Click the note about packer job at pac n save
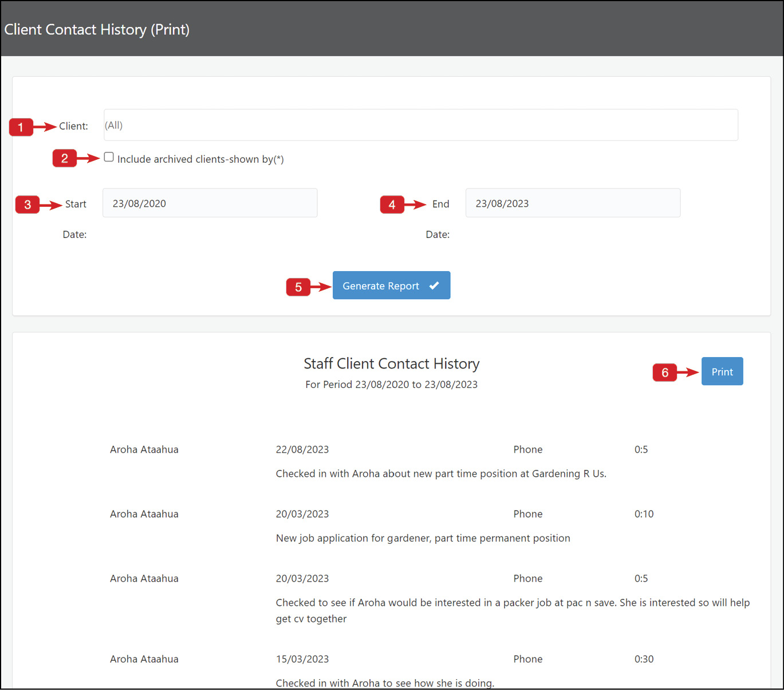Screen dimensions: 784x690 click(513, 611)
